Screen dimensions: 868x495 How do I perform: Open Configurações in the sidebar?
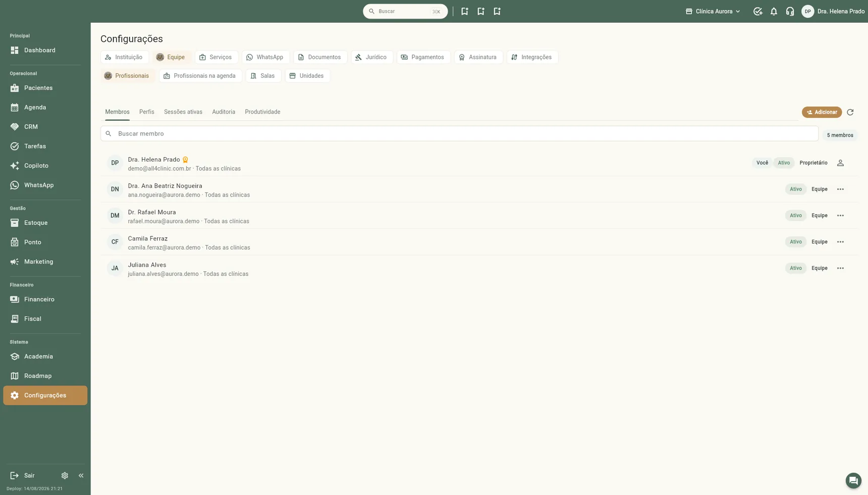(x=45, y=395)
